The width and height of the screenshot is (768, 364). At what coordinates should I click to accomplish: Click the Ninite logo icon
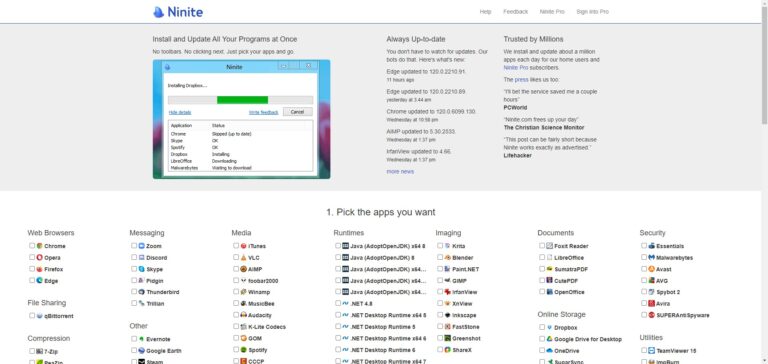point(158,12)
